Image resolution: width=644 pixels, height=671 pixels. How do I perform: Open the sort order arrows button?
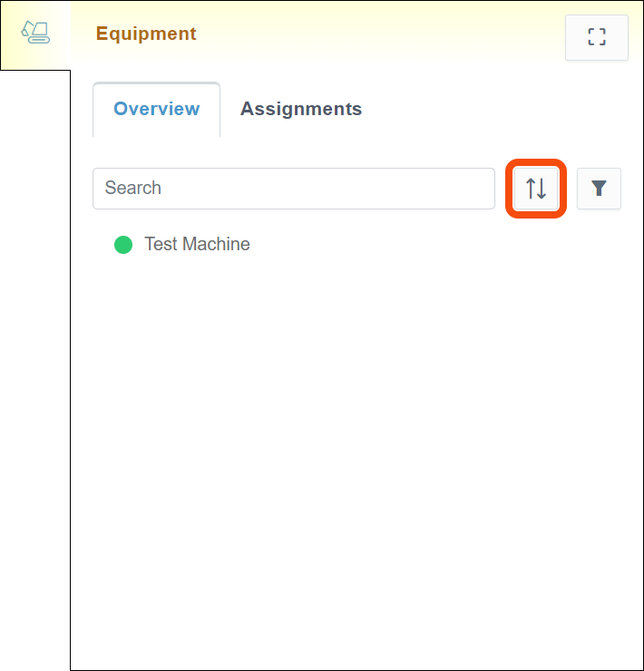(x=536, y=189)
